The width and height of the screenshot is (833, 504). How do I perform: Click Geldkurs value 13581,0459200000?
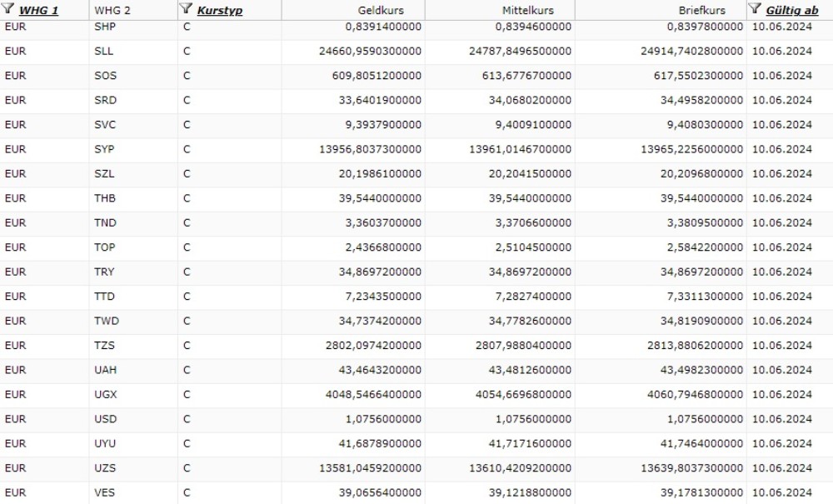pyautogui.click(x=371, y=468)
